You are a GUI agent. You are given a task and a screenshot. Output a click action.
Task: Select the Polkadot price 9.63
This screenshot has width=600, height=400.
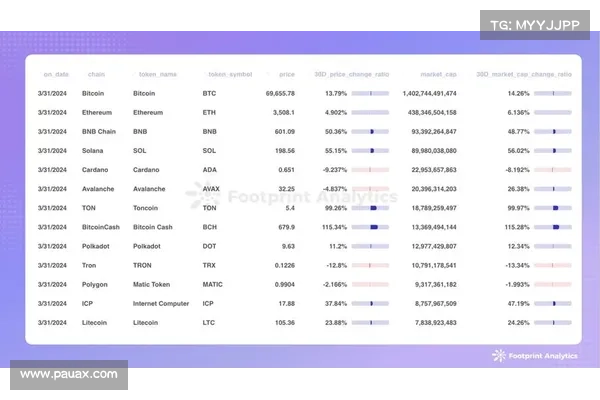[289, 246]
